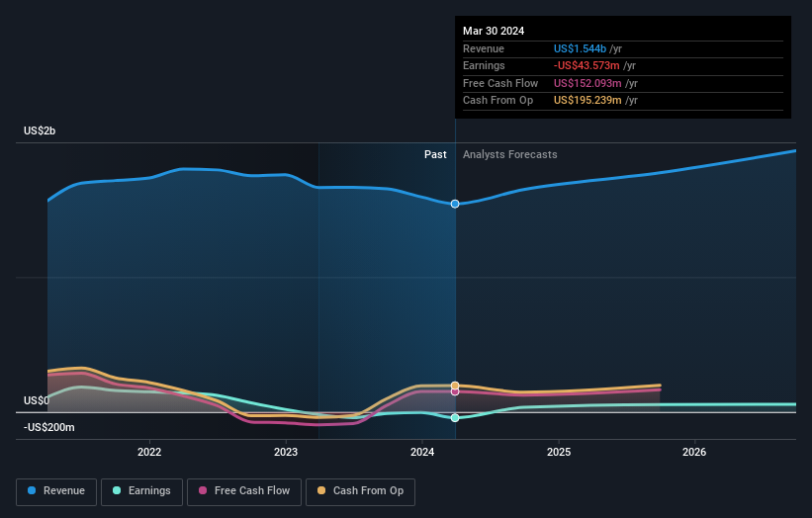
Task: Click the 2024 x-axis label
Action: 422,452
